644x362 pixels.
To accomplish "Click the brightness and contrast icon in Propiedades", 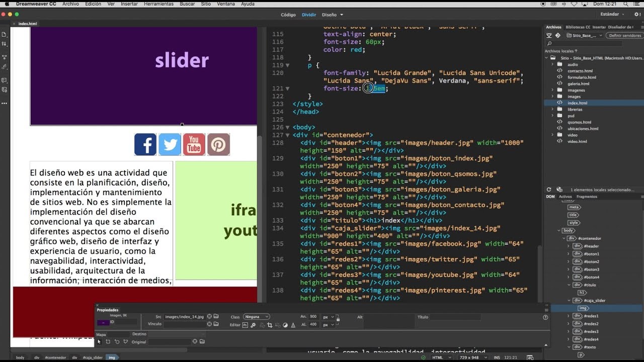I will (285, 325).
